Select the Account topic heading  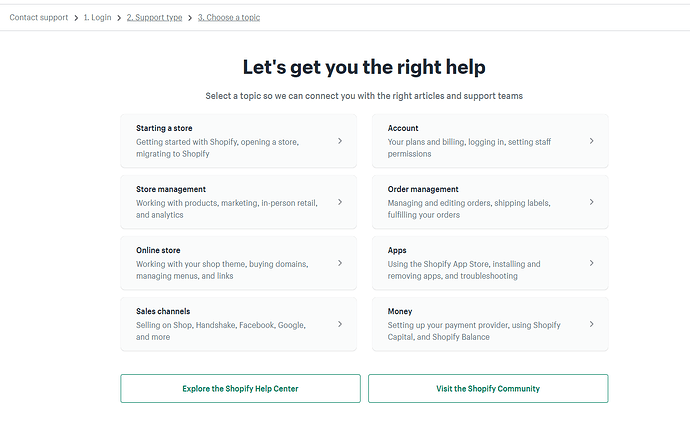[x=403, y=128]
